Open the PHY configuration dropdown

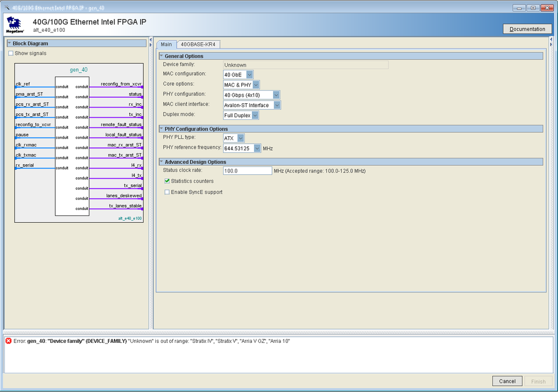[x=276, y=95]
